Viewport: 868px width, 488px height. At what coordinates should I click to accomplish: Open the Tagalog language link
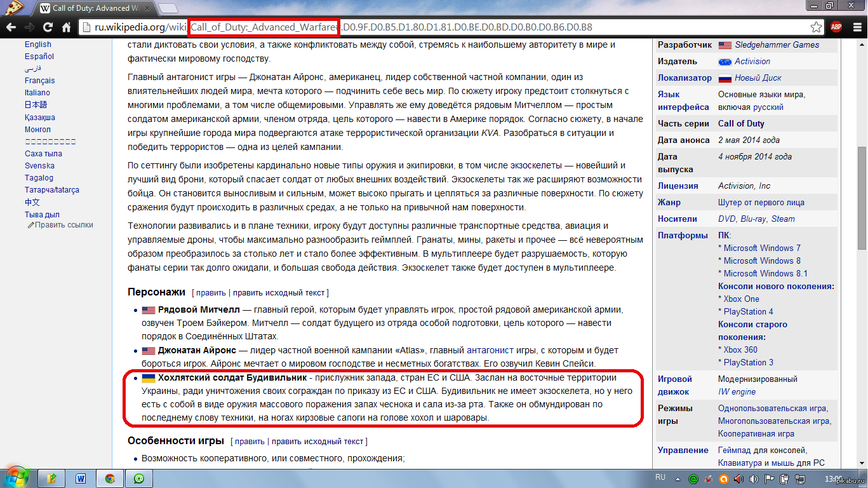(x=39, y=178)
